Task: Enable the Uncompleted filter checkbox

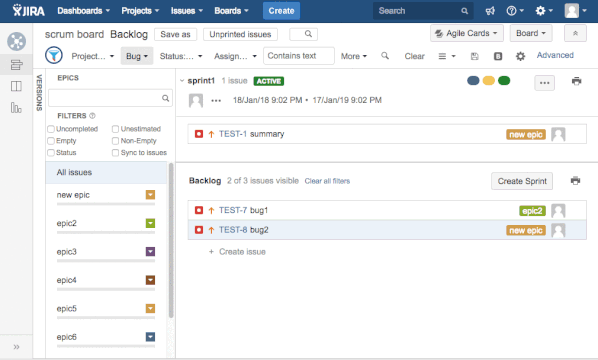Action: pyautogui.click(x=51, y=129)
